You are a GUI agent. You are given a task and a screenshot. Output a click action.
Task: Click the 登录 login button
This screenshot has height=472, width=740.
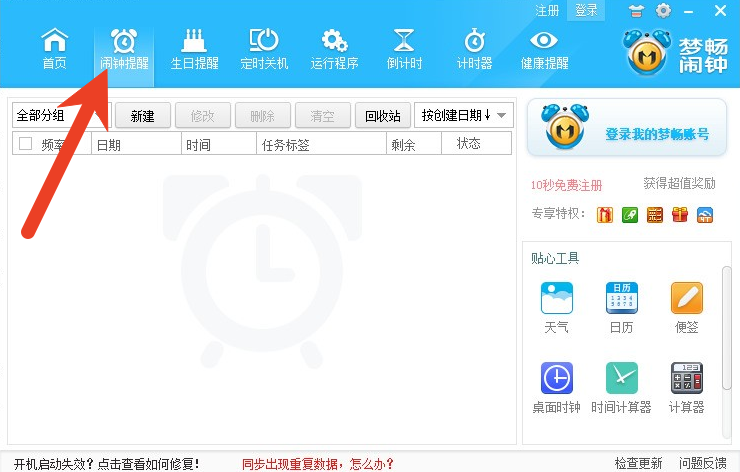[586, 10]
